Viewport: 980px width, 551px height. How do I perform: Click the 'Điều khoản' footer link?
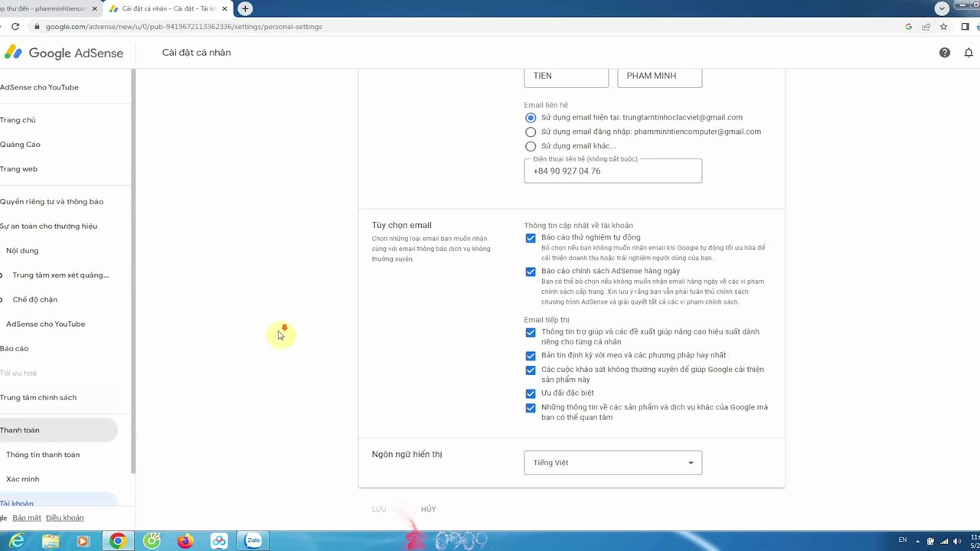click(x=64, y=518)
